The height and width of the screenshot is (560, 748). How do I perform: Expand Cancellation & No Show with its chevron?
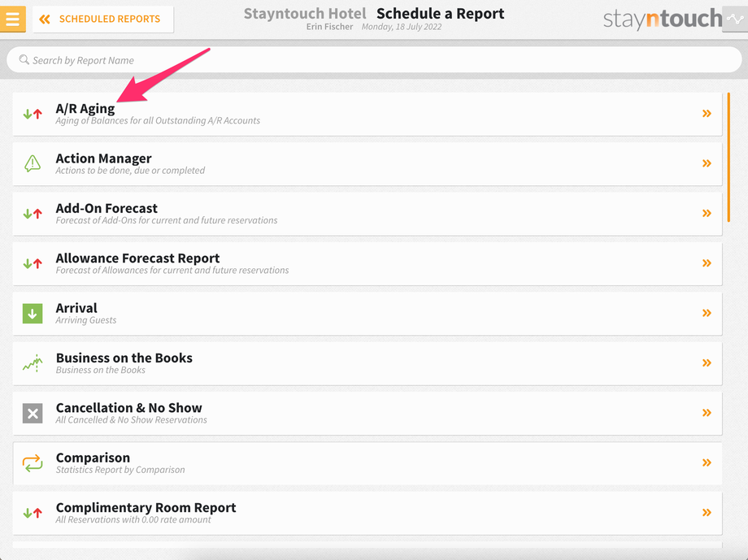pyautogui.click(x=707, y=413)
